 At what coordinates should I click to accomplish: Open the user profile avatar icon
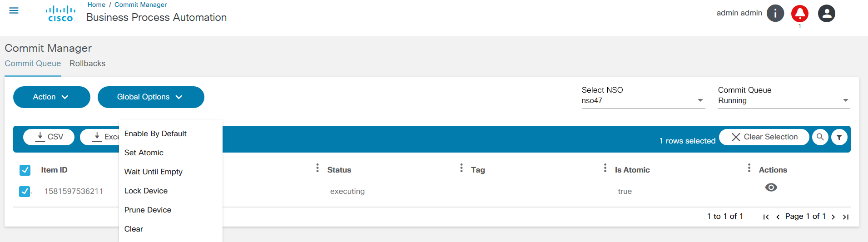tap(827, 13)
